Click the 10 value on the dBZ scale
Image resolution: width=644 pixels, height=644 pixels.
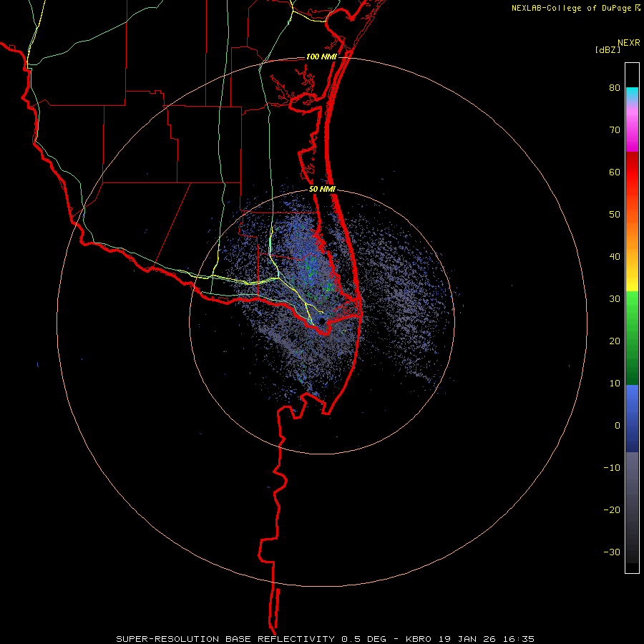coord(615,384)
